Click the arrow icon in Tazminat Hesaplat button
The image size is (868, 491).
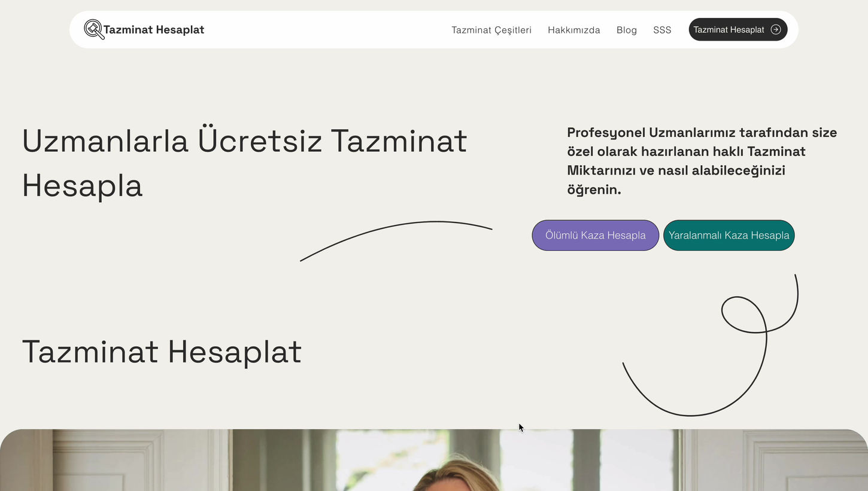coord(776,29)
